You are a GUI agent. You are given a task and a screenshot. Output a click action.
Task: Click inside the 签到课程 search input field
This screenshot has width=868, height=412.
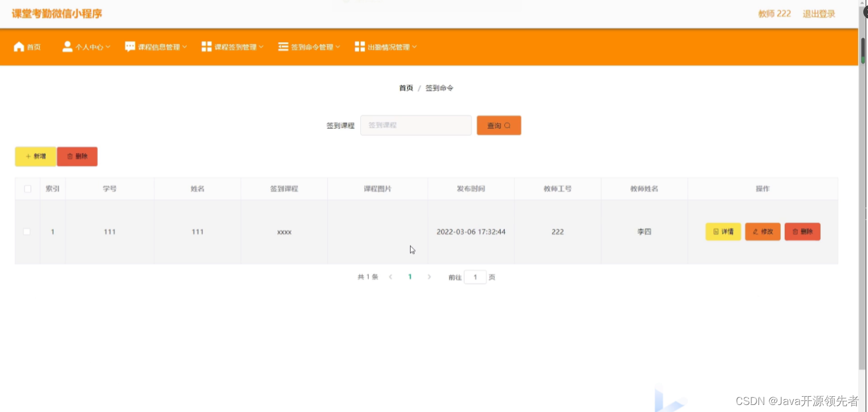coord(416,125)
